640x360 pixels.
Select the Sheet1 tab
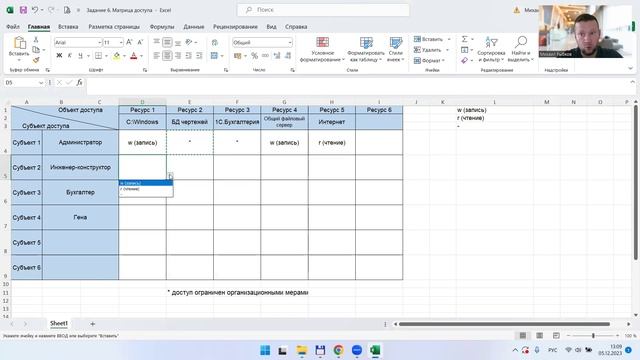point(59,323)
